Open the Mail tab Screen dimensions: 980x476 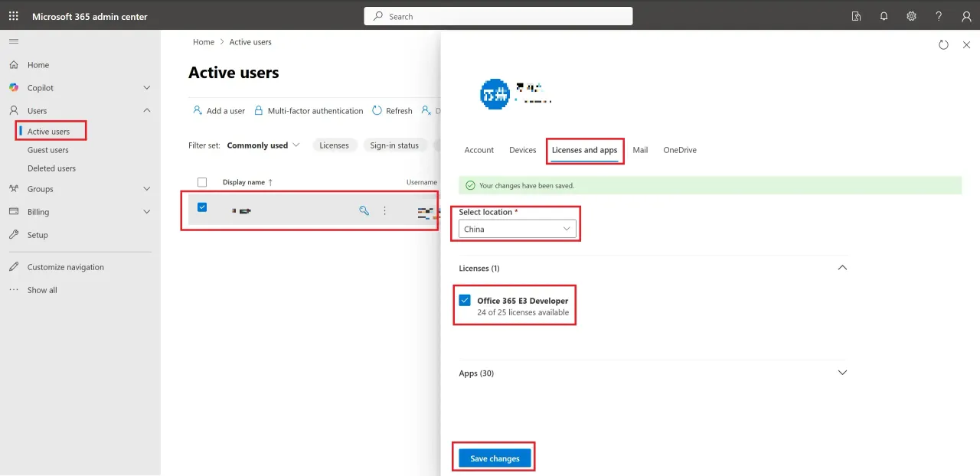click(640, 150)
